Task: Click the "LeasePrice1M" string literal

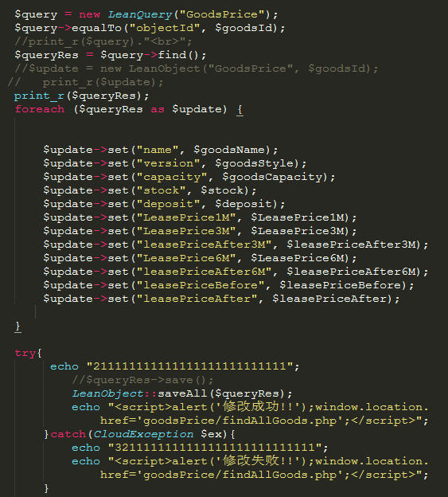Action: pos(186,217)
